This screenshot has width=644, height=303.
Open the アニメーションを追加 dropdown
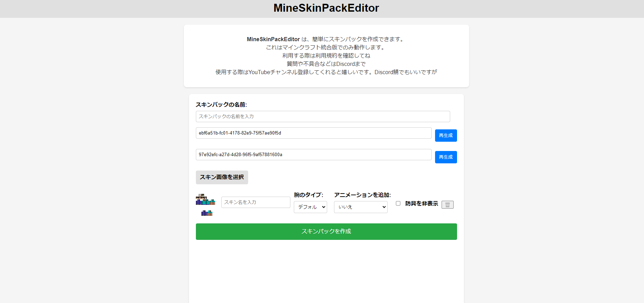(x=361, y=207)
